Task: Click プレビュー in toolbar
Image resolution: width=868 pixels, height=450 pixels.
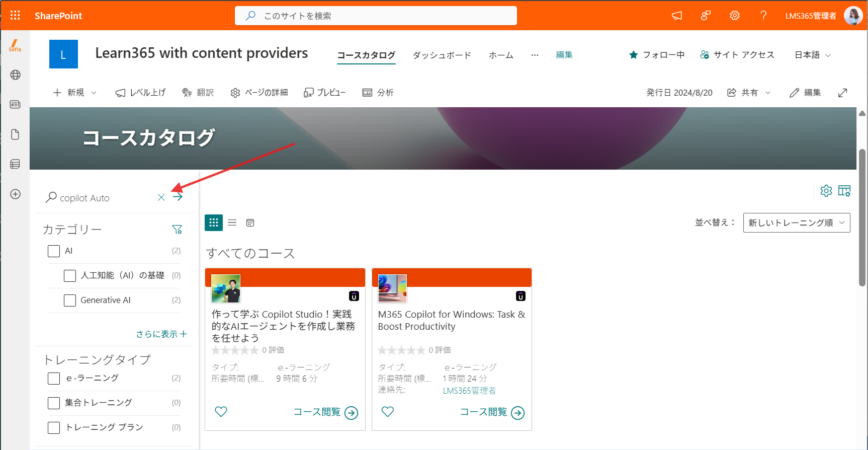Action: pos(324,93)
